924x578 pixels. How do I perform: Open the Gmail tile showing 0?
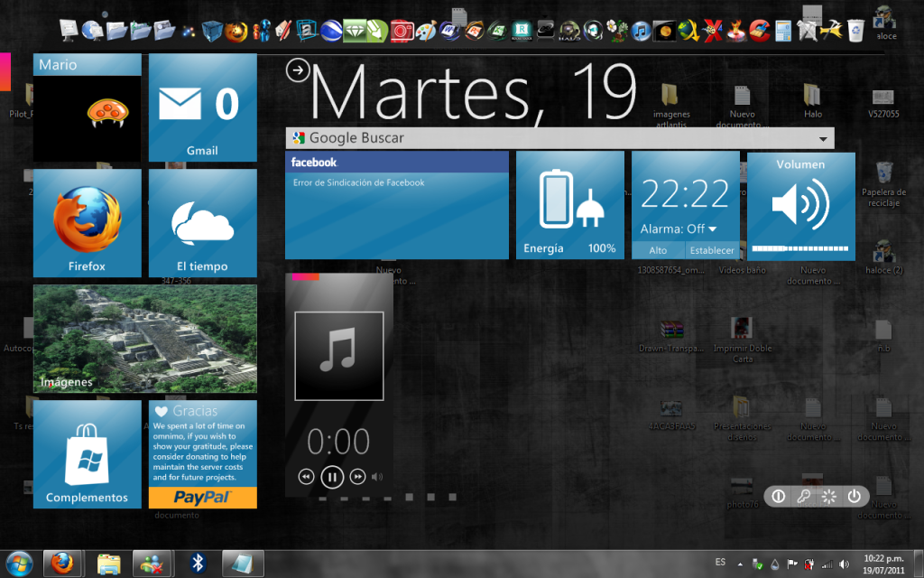203,107
